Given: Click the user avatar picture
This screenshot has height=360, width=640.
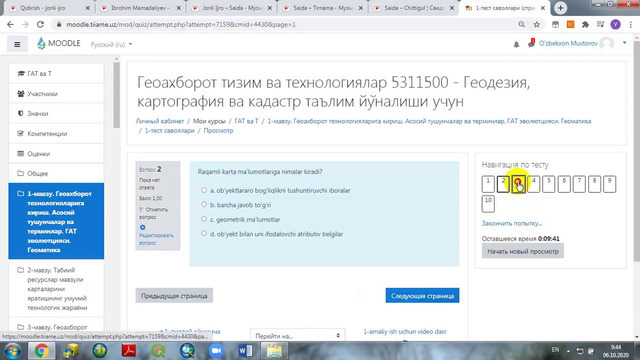Looking at the screenshot, I should tap(607, 43).
